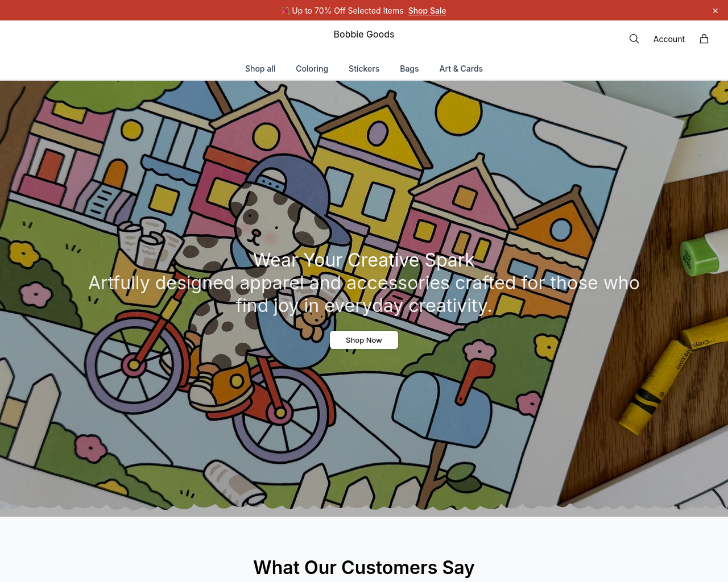Open the Shop all menu item

pyautogui.click(x=260, y=69)
